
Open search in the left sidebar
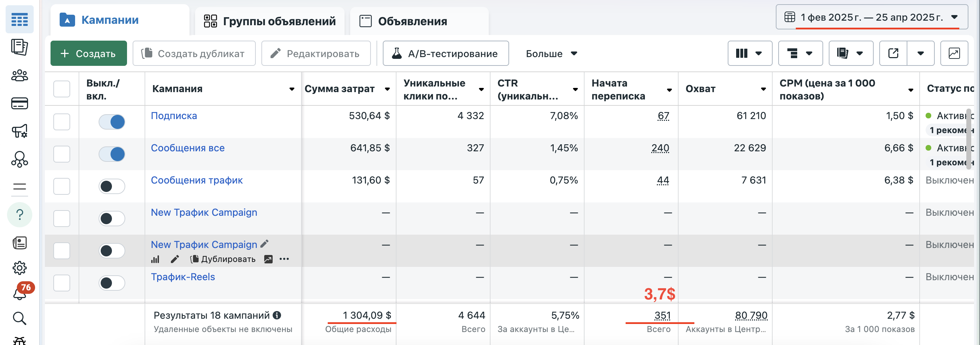(20, 318)
